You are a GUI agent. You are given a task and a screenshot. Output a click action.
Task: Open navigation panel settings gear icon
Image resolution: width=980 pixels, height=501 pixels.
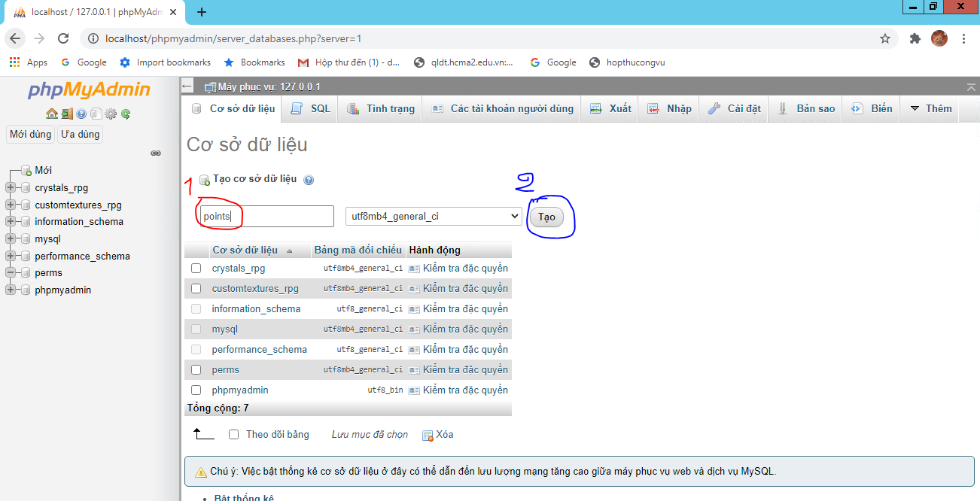111,114
